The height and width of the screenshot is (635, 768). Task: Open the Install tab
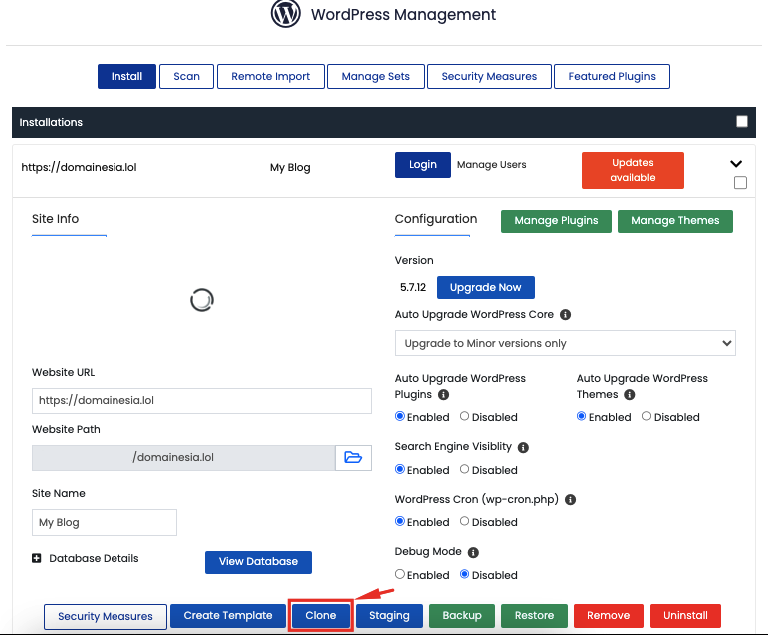127,76
